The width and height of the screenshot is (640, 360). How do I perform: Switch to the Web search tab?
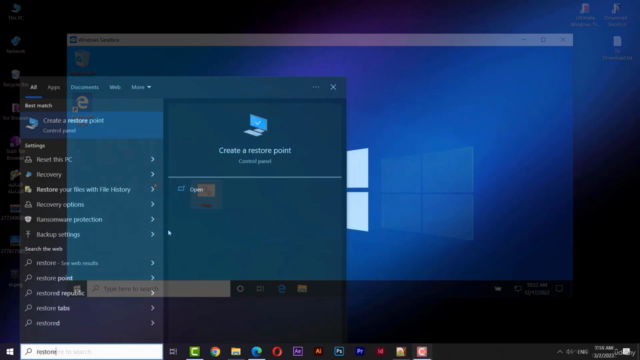(x=115, y=87)
